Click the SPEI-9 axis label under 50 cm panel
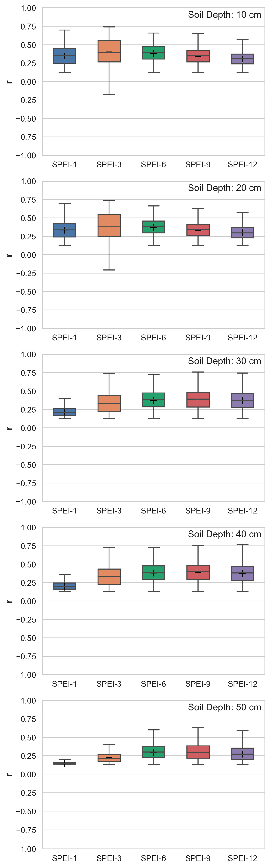Screen dimensions: 272x868 click(198, 858)
